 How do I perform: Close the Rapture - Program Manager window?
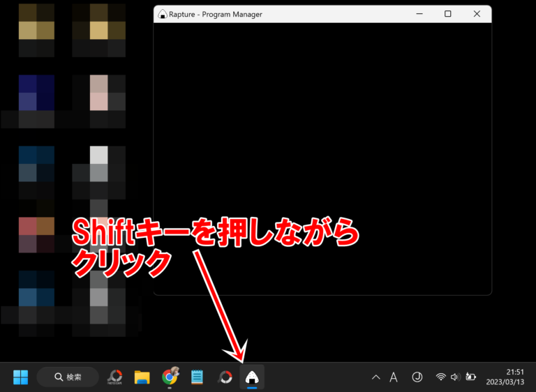click(477, 14)
